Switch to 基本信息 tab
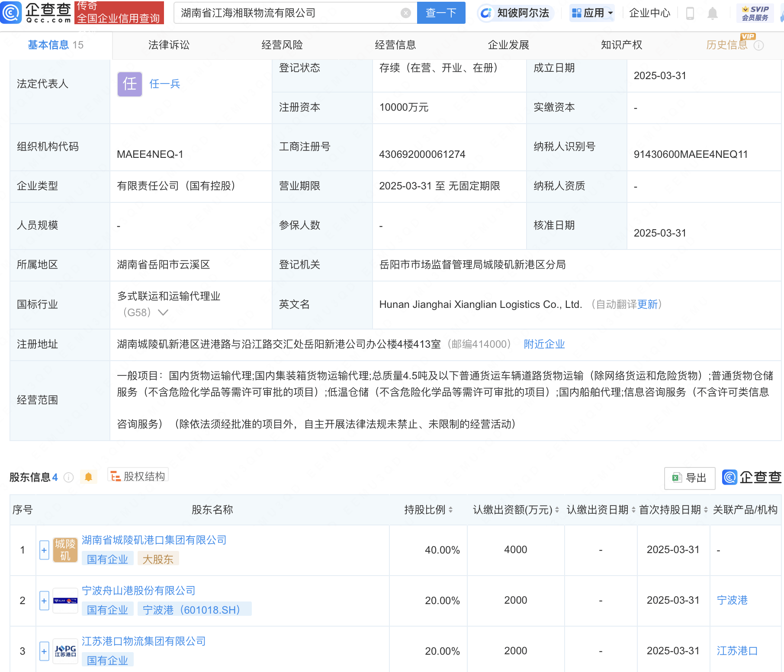 [56, 45]
